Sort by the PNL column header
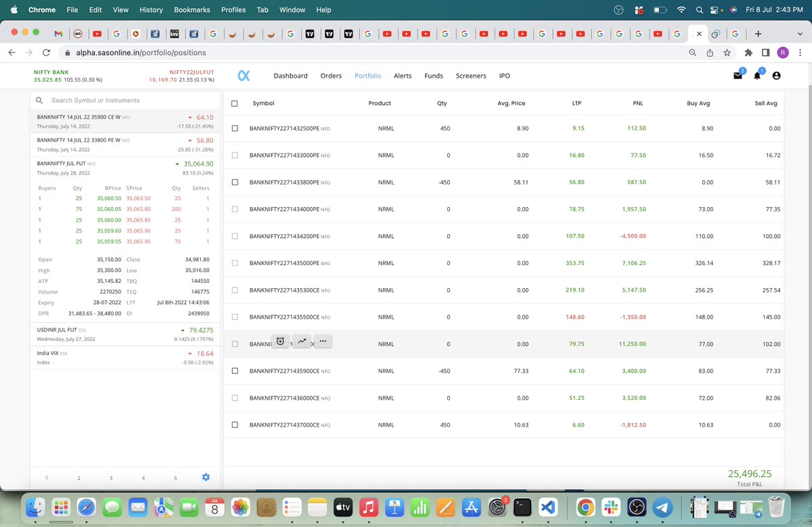The width and height of the screenshot is (812, 527). pyautogui.click(x=637, y=104)
